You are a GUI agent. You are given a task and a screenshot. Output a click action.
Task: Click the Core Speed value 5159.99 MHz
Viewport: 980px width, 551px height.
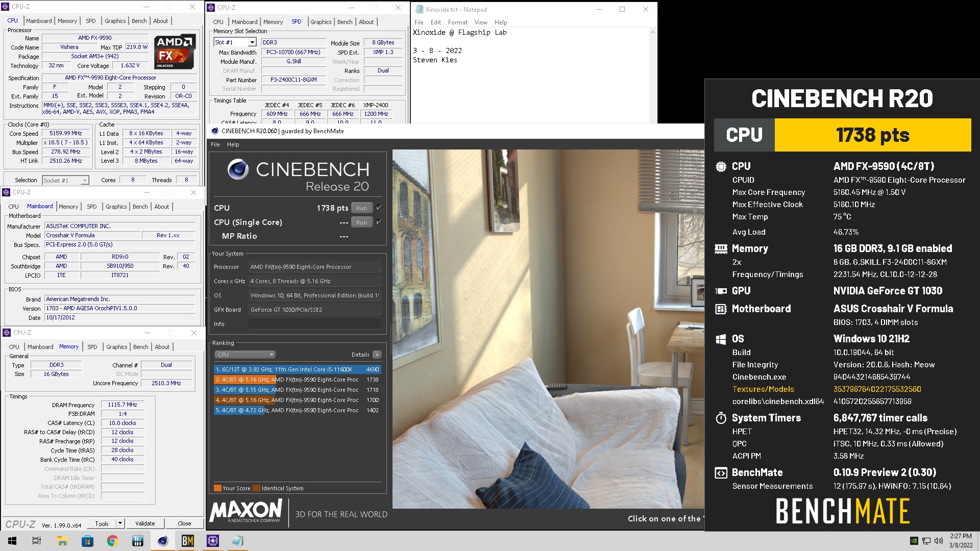click(x=65, y=134)
